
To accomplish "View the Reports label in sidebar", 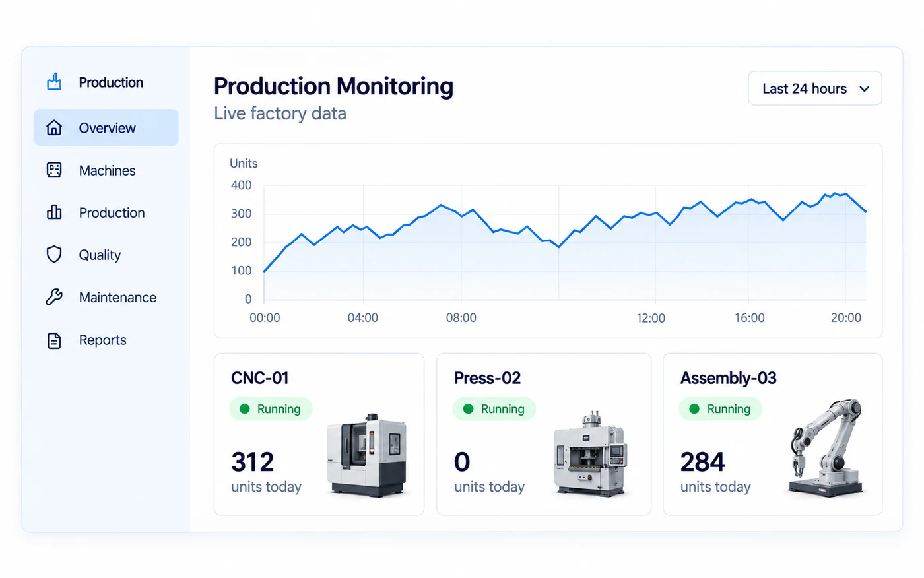I will [x=102, y=340].
